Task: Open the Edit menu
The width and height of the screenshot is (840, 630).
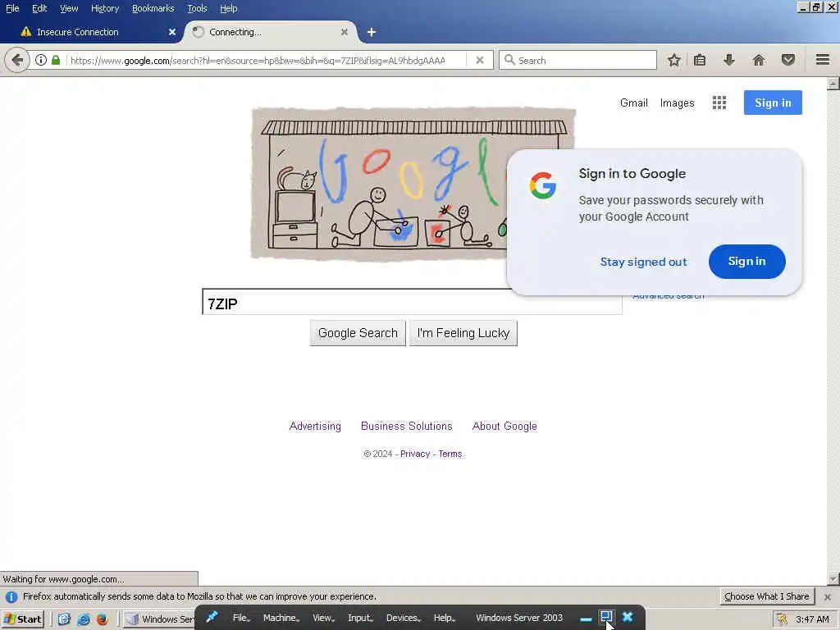Action: pos(39,8)
